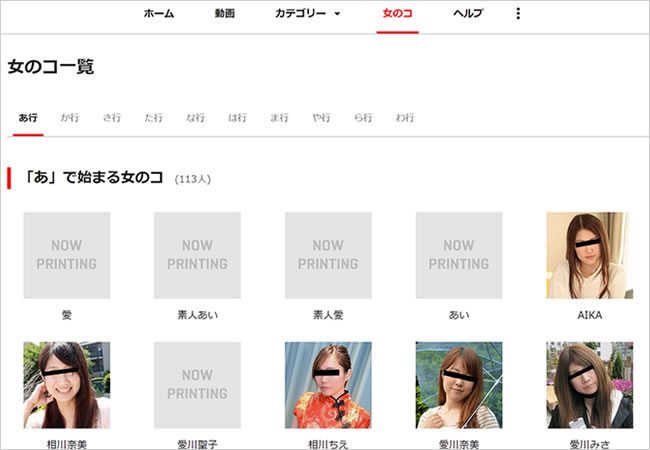The width and height of the screenshot is (650, 450).
Task: Click the 素人あい name link
Action: (x=197, y=315)
